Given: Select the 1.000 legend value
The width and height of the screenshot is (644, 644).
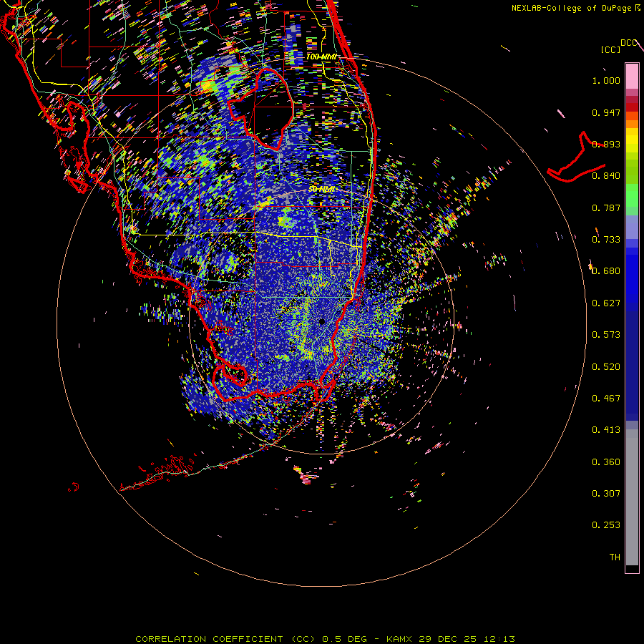Looking at the screenshot, I should tap(606, 80).
